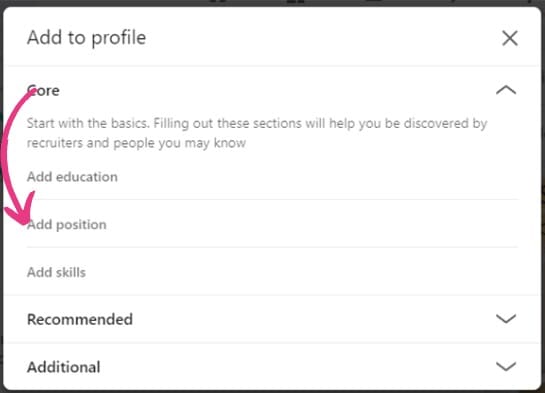Image resolution: width=545 pixels, height=393 pixels.
Task: Click blank space right of Add skills
Action: pos(313,272)
